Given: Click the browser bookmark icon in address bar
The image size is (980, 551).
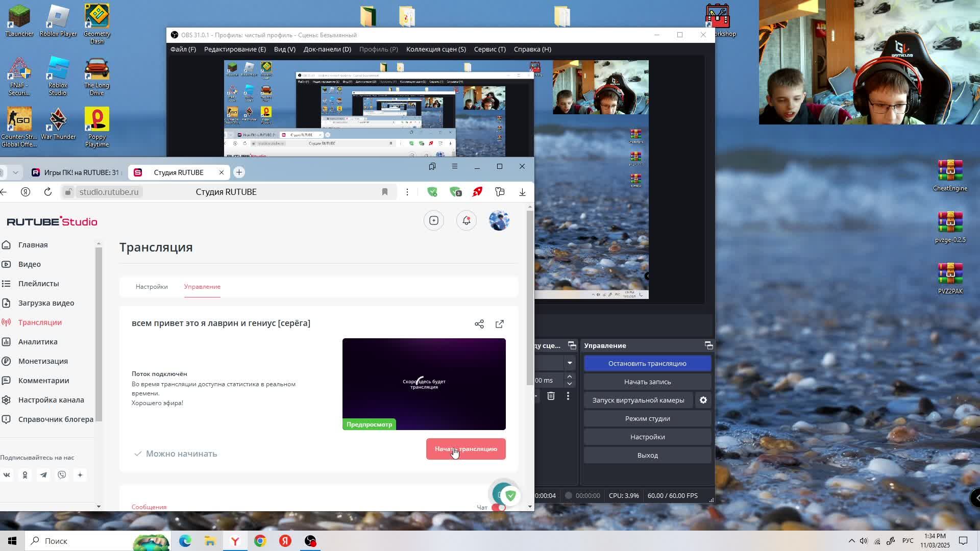Looking at the screenshot, I should (x=385, y=192).
